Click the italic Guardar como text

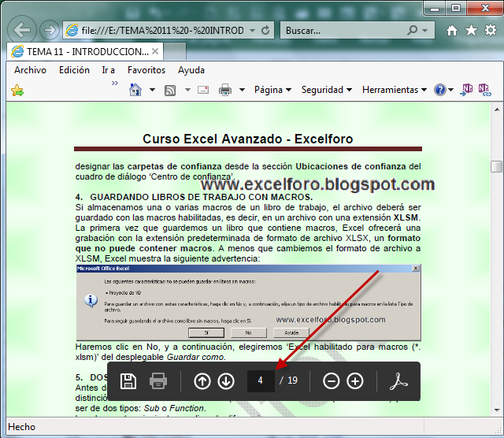(195, 357)
